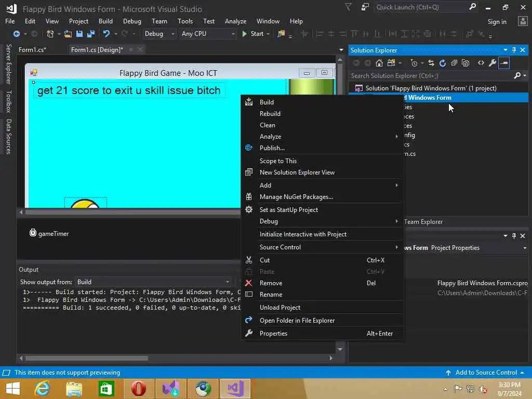Viewport: 532px width, 399px height.
Task: Click the Quick Launch search field
Action: 421,7
